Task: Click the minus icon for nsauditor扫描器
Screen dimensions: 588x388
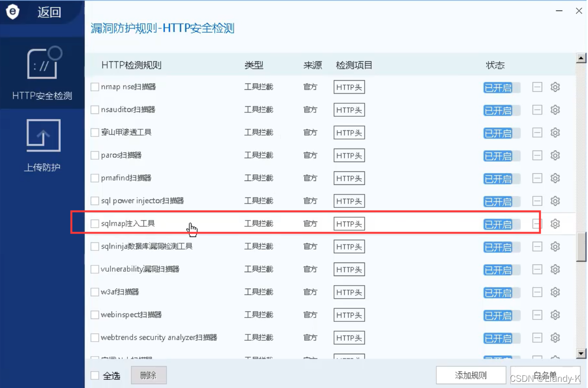Action: pyautogui.click(x=537, y=110)
